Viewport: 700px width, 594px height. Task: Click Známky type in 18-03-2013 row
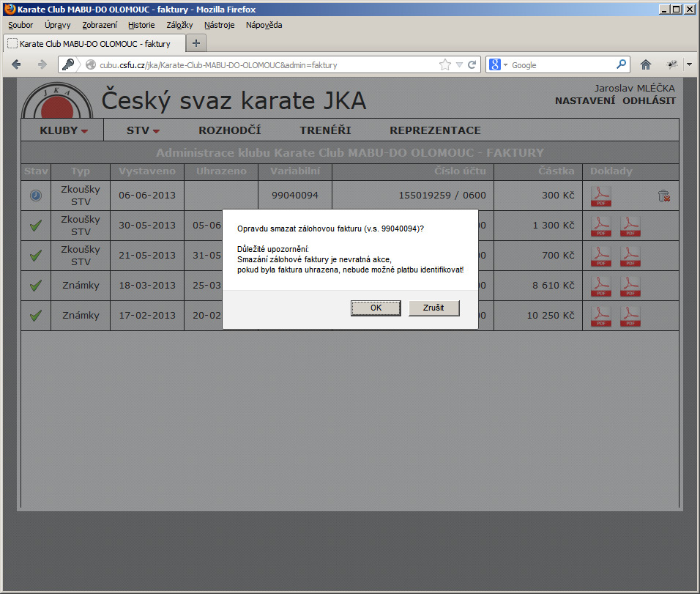click(x=81, y=286)
